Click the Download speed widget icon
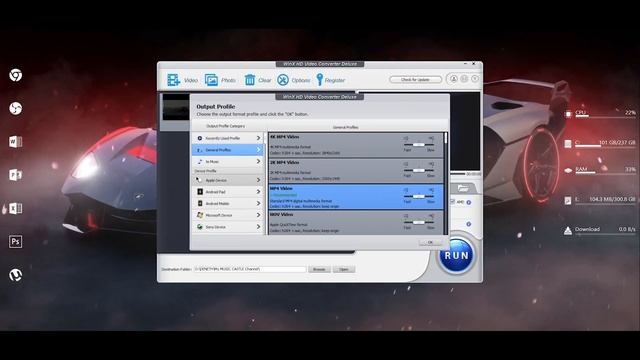Screen dimensions: 640x360 [x=568, y=231]
